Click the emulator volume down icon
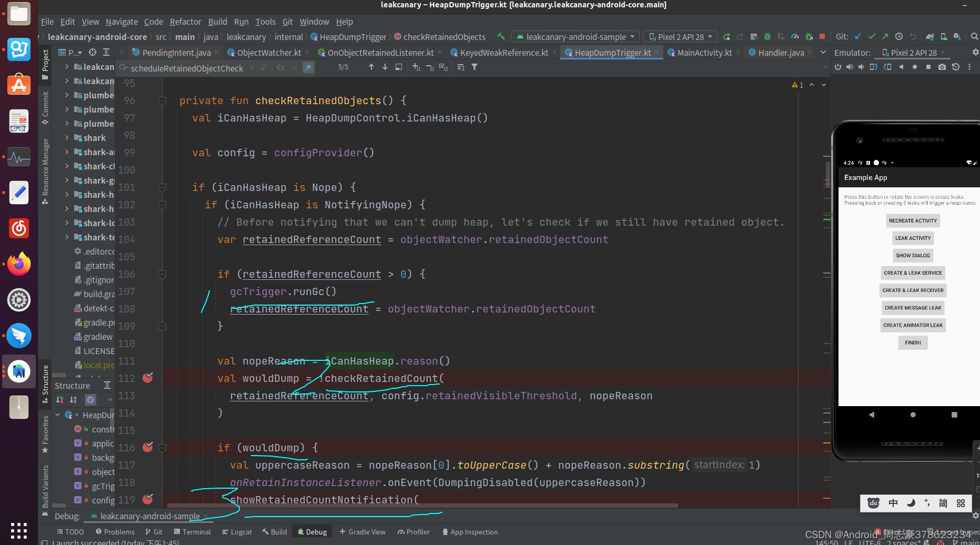Screen dimensions: 980x545 (x=861, y=67)
